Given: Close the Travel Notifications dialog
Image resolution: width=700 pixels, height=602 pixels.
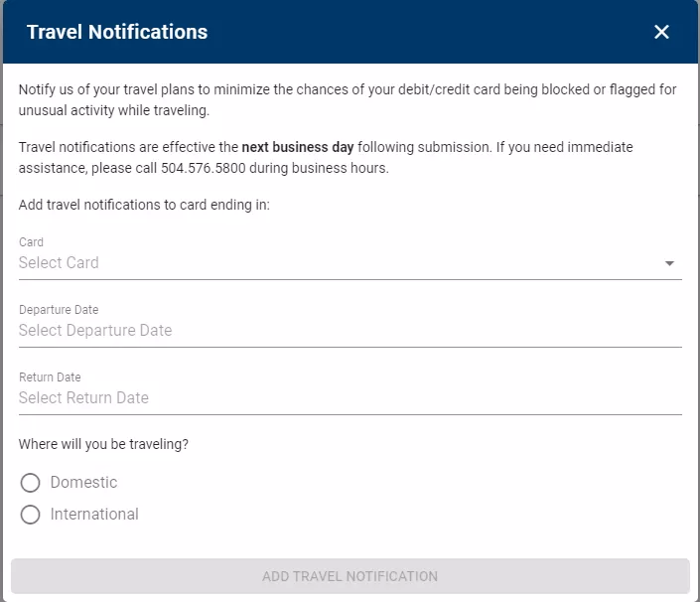Looking at the screenshot, I should point(662,32).
